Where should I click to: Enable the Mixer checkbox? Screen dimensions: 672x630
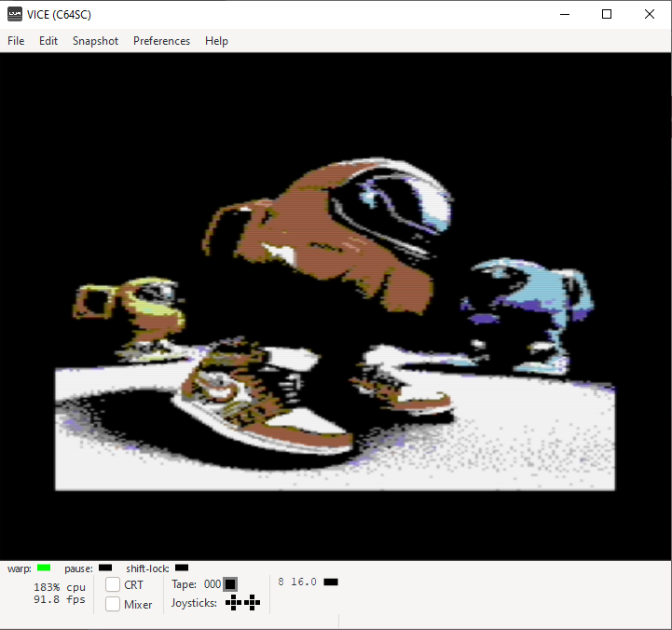point(113,604)
